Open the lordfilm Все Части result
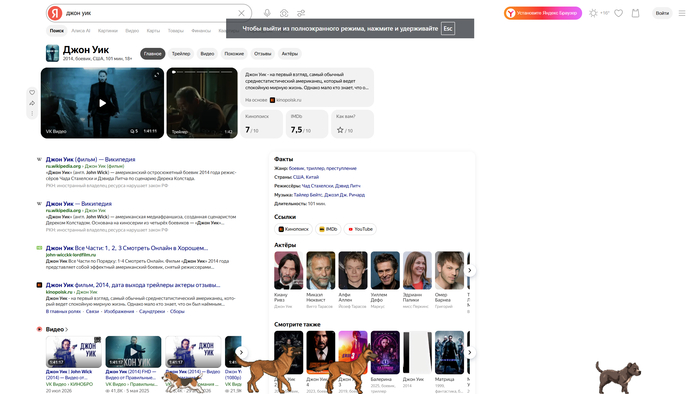This screenshot has width=700, height=394. coord(127,248)
